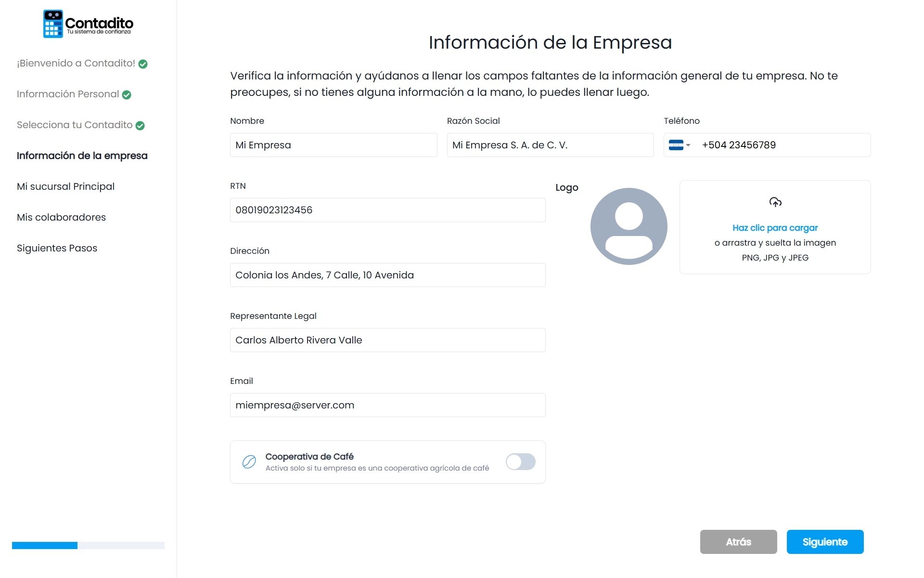Click the Honduras flag in phone field
The height and width of the screenshot is (578, 924).
[676, 145]
